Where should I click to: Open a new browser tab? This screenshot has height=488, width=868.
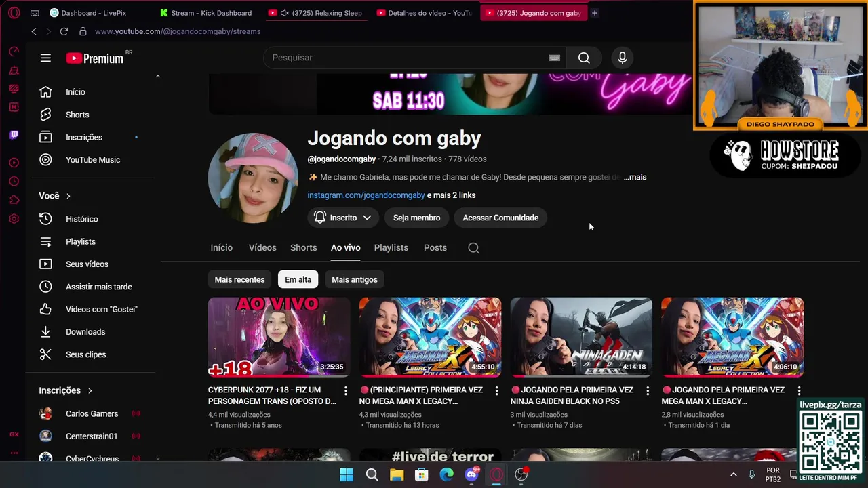point(595,13)
